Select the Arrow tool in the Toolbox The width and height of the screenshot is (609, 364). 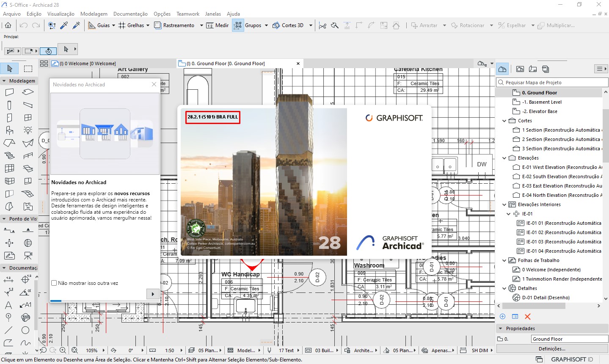[10, 68]
